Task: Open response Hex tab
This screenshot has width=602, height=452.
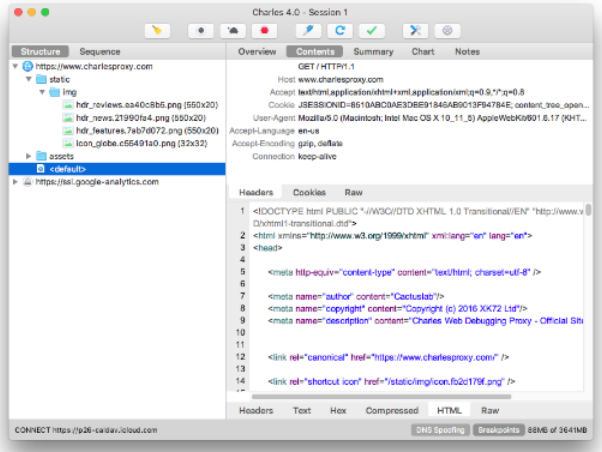Action: click(x=338, y=411)
